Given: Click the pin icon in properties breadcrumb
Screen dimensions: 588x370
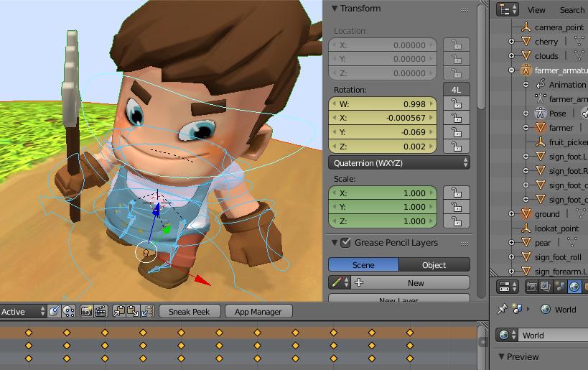Looking at the screenshot, I should (503, 310).
